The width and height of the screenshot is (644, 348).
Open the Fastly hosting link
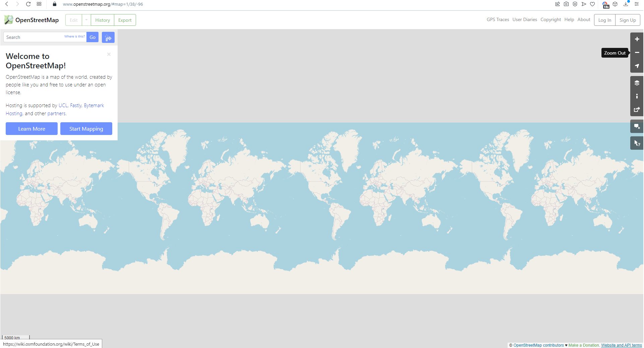[x=76, y=106]
